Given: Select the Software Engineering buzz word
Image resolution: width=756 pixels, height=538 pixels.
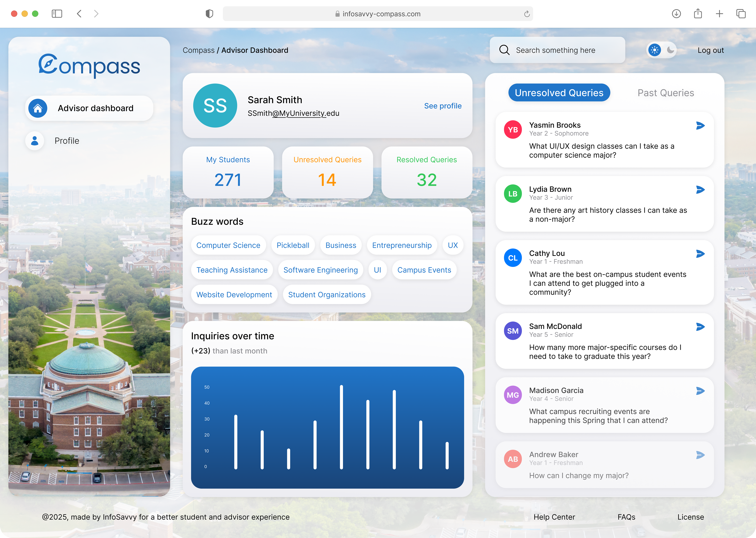Looking at the screenshot, I should pyautogui.click(x=321, y=270).
